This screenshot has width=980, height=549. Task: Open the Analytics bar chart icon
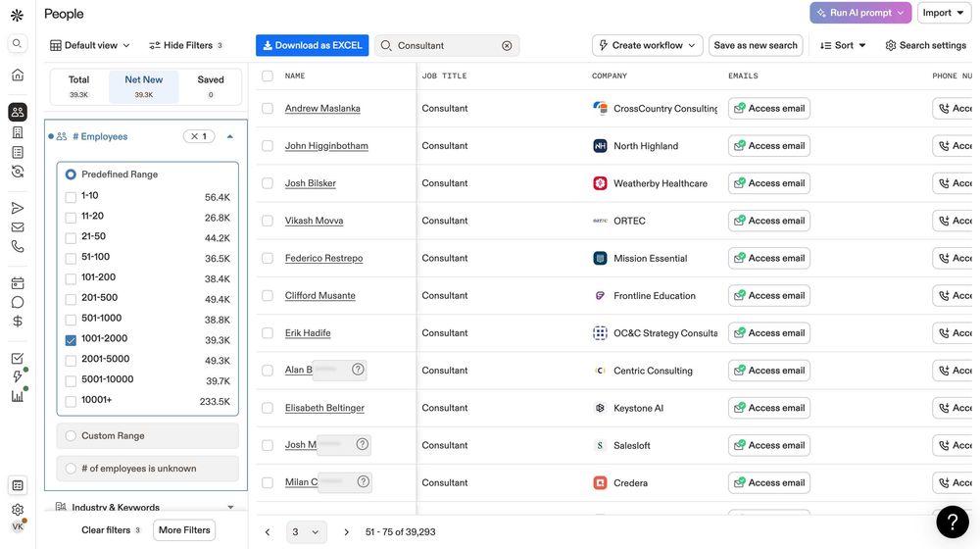pos(18,396)
